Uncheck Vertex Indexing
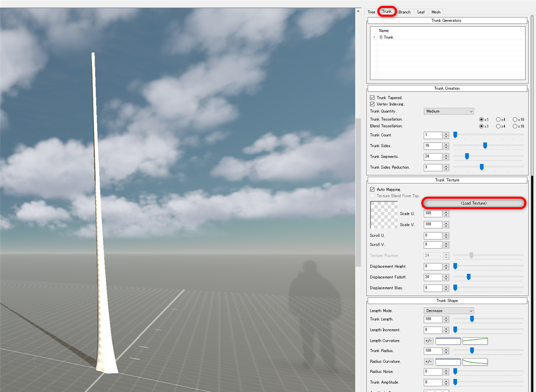The height and width of the screenshot is (392, 536). (372, 104)
